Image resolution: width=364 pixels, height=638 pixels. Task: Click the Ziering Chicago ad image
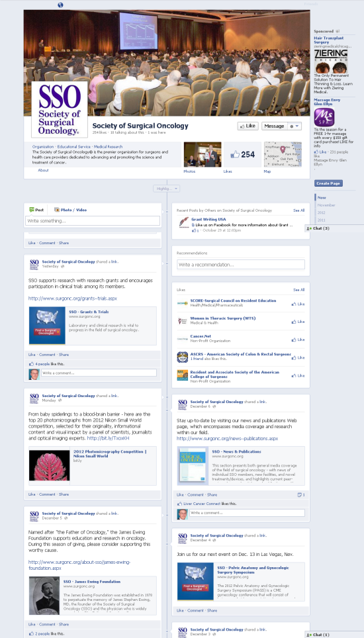coord(331,61)
